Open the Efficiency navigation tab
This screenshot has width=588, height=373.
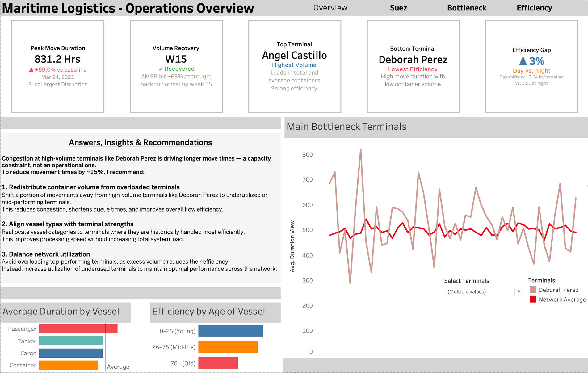(534, 8)
